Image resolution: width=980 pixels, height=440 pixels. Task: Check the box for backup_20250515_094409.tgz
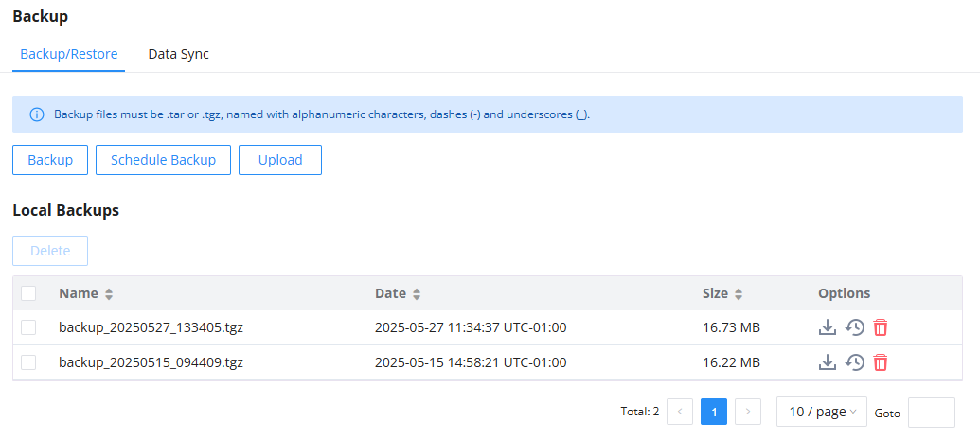(28, 361)
